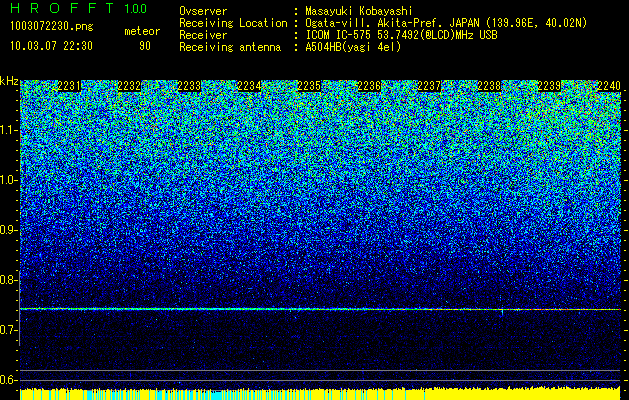Screen dimensions: 629x400
Task: Click the 1.0 kHz axis label
Action: (8, 180)
